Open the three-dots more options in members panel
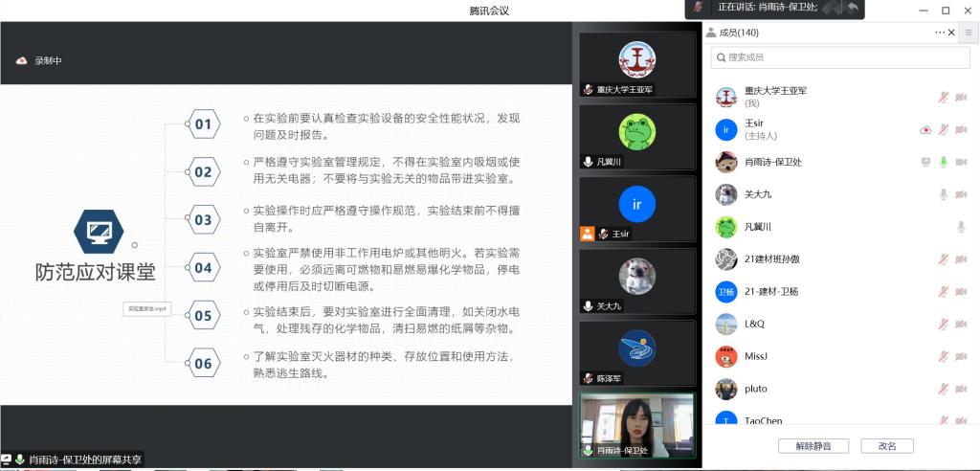 click(x=940, y=33)
